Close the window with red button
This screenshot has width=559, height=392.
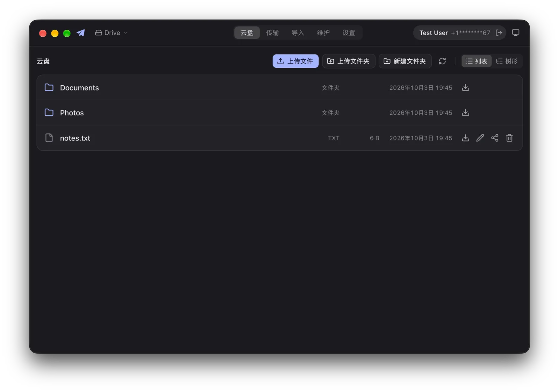tap(43, 33)
